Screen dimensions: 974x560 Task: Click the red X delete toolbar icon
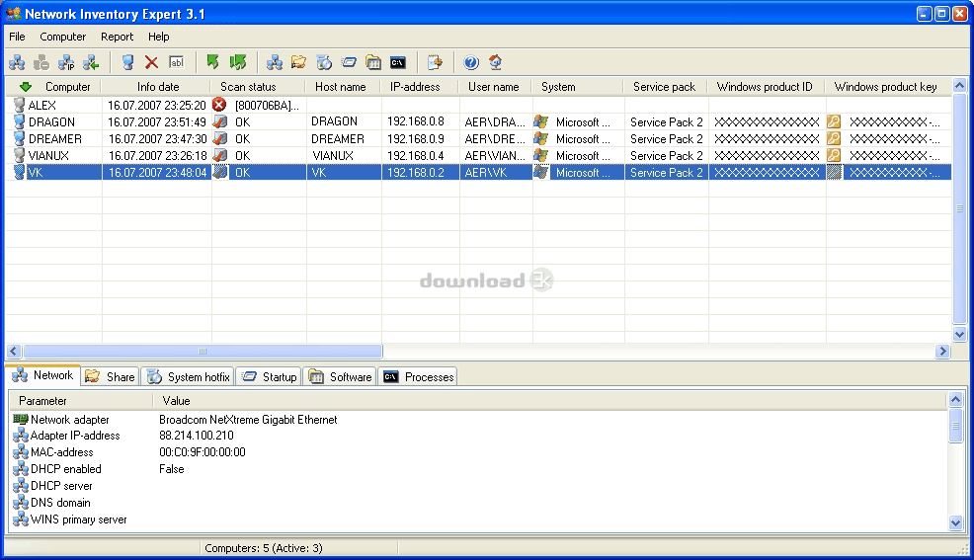coord(151,62)
